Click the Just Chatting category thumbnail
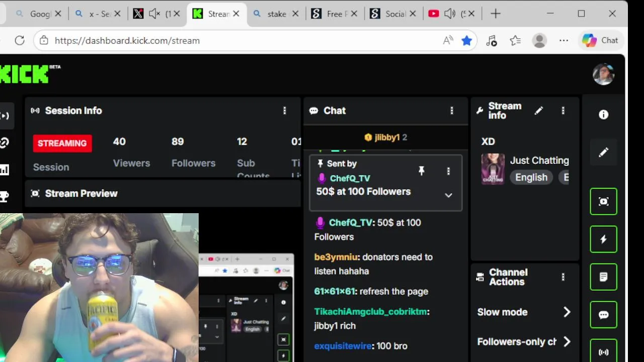644x362 pixels. [493, 169]
